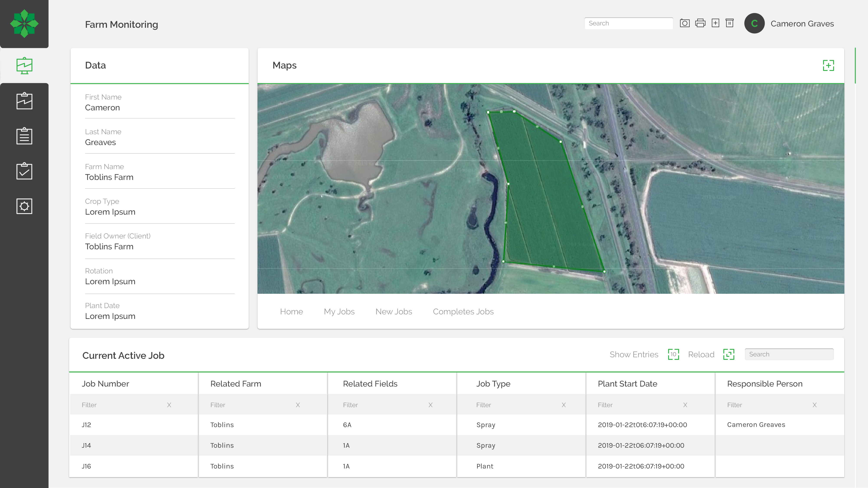Switch to the New Jobs tab

coord(394,312)
